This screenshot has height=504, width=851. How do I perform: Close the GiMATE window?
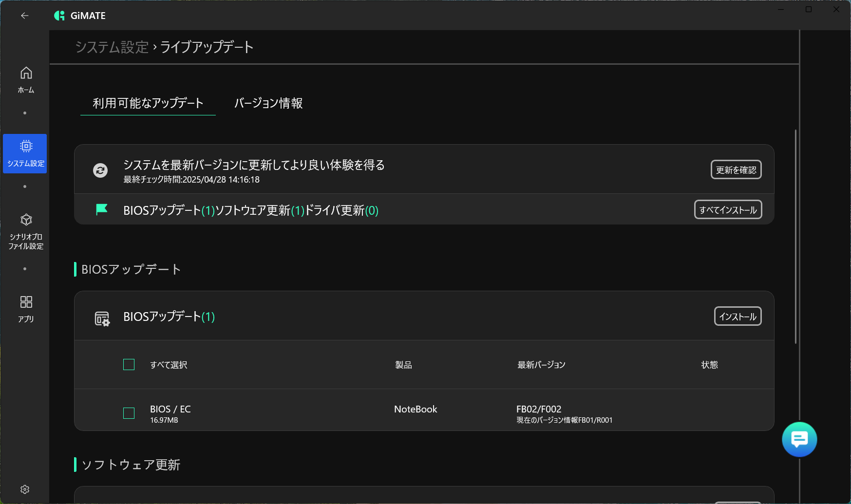pos(836,9)
